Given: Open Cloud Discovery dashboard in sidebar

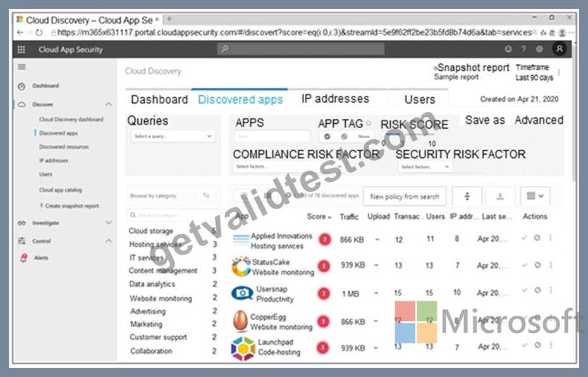Looking at the screenshot, I should tap(71, 119).
